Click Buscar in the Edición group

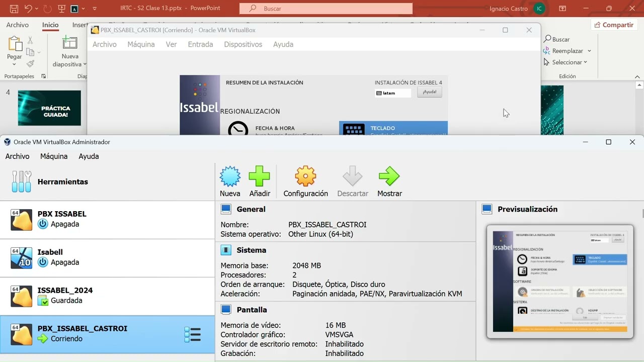pos(557,39)
